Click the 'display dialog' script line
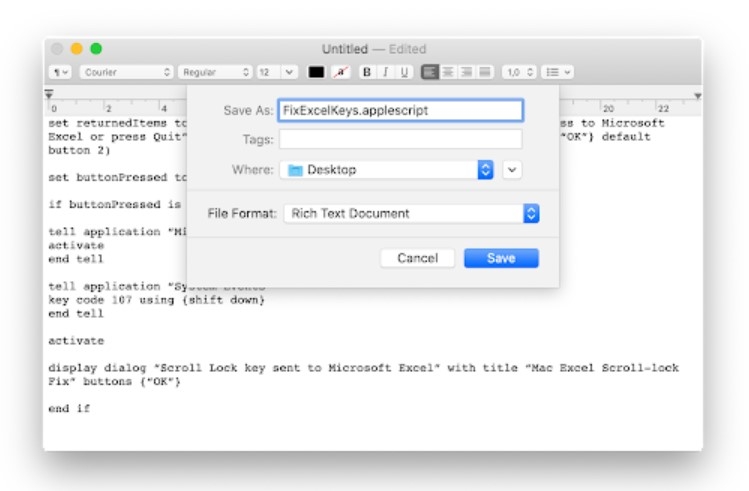 363,374
